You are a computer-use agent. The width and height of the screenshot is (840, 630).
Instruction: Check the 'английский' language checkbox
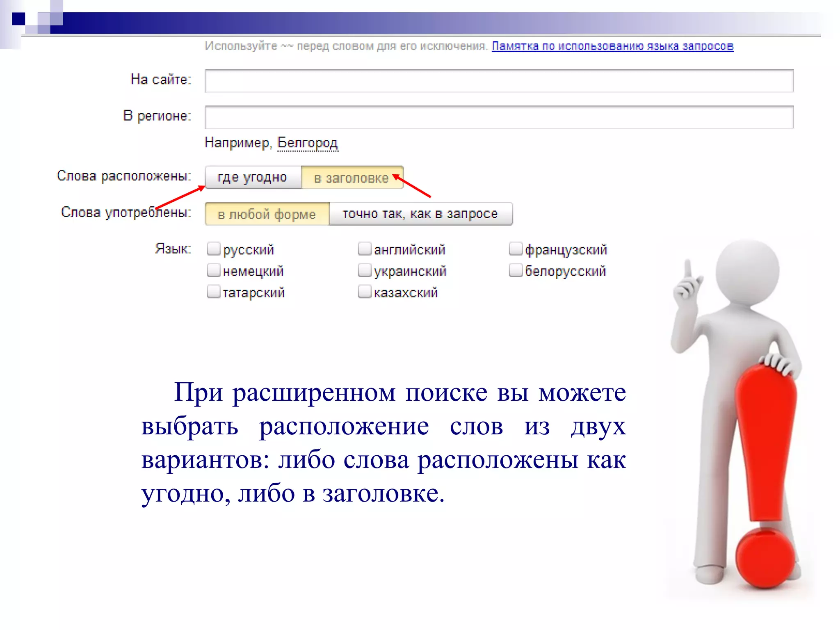pos(365,249)
